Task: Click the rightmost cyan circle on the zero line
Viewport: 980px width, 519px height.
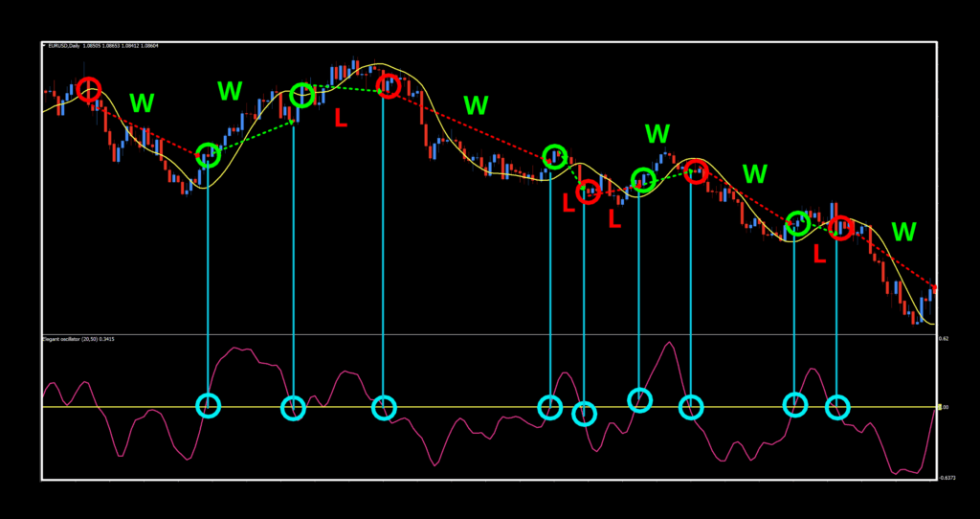Action: coord(837,407)
